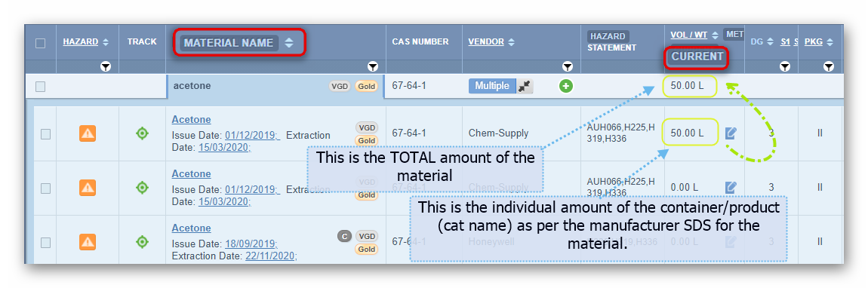This screenshot has width=868, height=288.
Task: Click the S1 column header link
Action: (785, 41)
